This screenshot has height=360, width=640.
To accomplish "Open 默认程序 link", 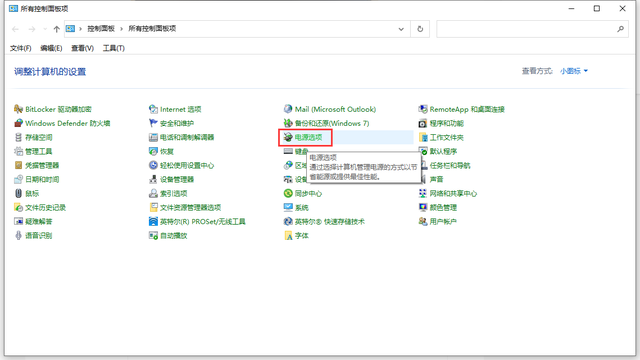I will [443, 151].
